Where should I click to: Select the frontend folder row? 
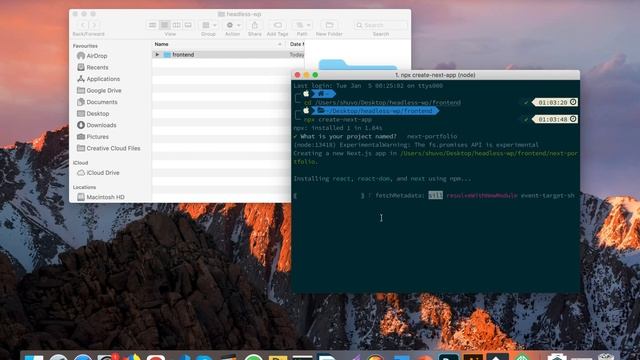(x=228, y=55)
